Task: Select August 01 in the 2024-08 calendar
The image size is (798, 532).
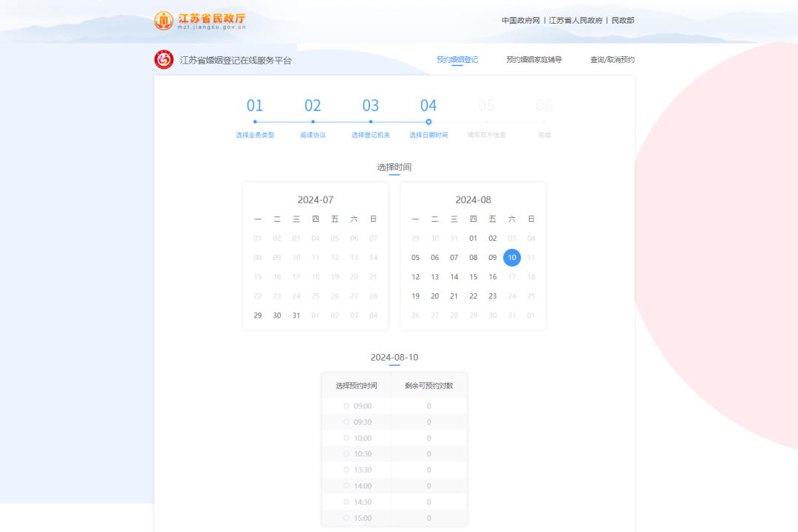Action: (x=474, y=239)
